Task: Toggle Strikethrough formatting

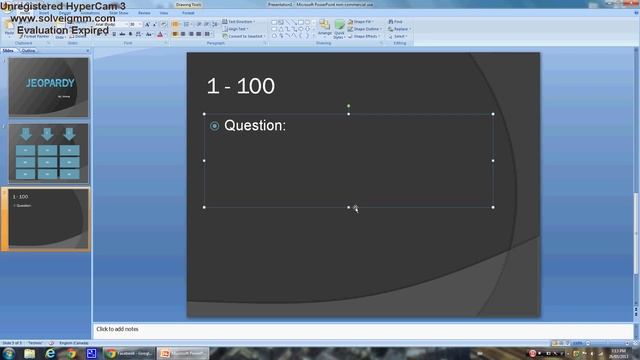Action: [122, 34]
